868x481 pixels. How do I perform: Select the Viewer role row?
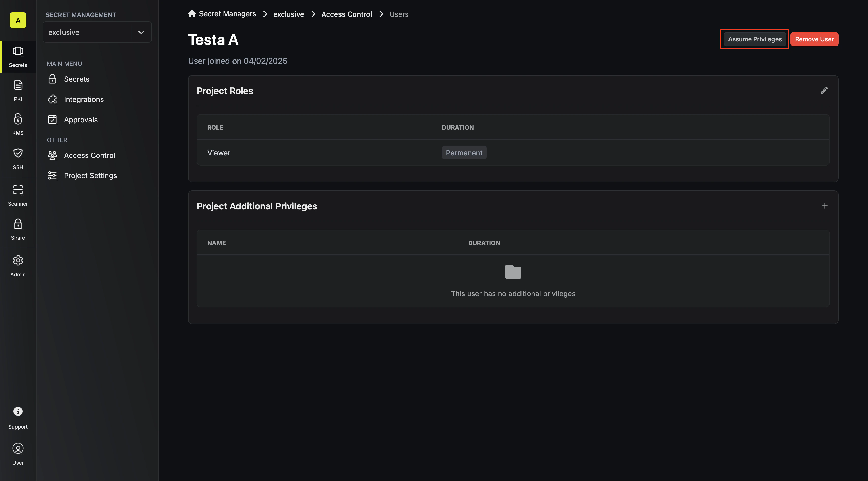pos(513,153)
